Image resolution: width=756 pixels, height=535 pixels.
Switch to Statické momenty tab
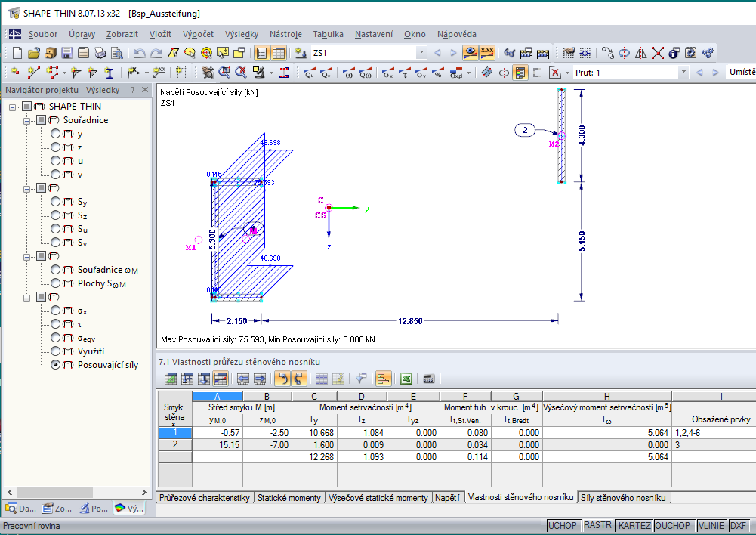(289, 498)
